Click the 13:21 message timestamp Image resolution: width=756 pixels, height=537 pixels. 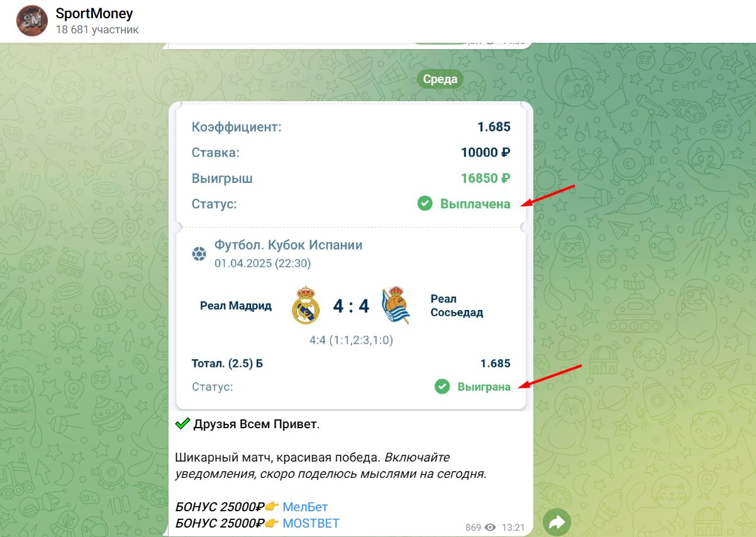(514, 527)
